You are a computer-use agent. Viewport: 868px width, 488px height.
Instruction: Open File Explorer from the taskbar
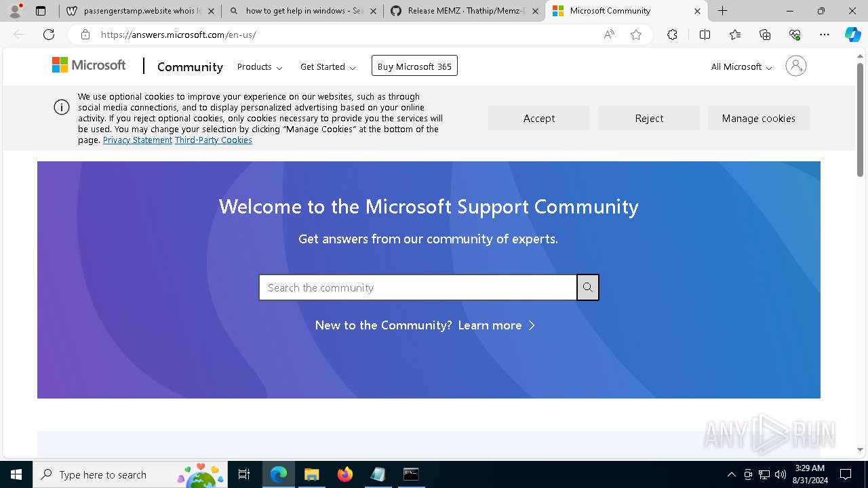click(x=311, y=474)
